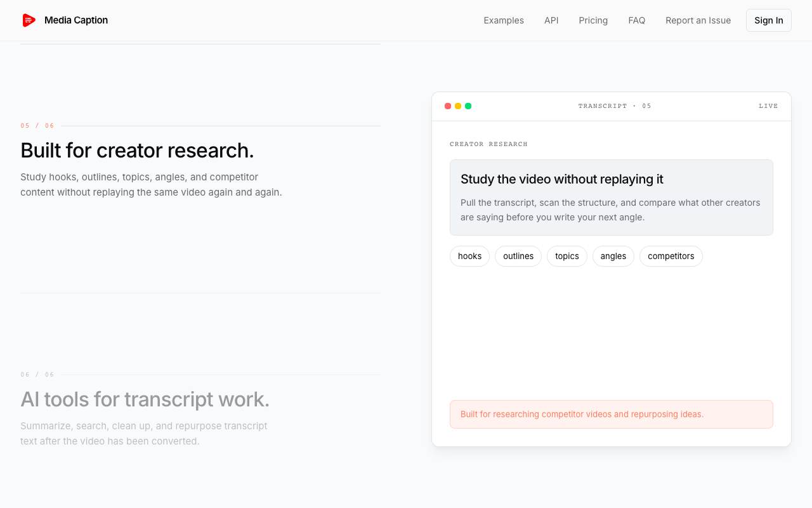
Task: Select the outlines tag
Action: click(x=518, y=256)
